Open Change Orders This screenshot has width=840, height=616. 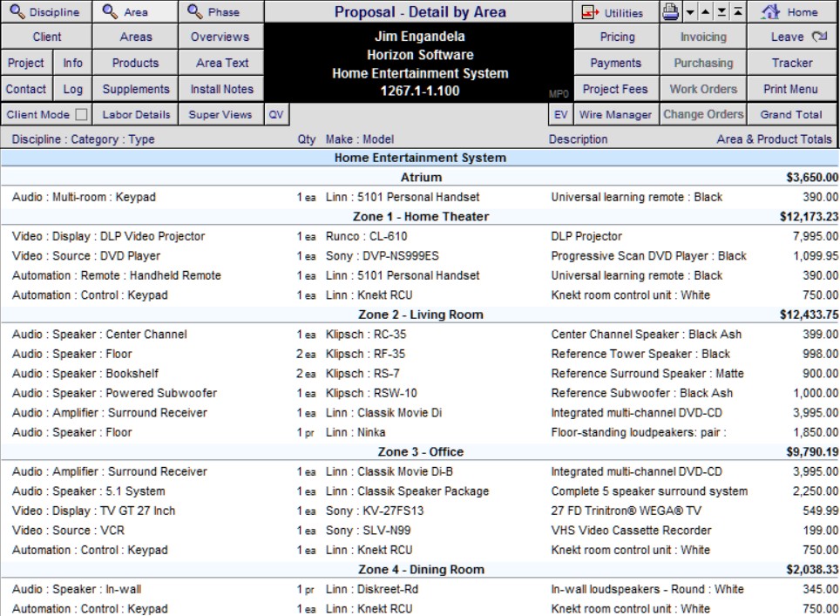point(703,115)
